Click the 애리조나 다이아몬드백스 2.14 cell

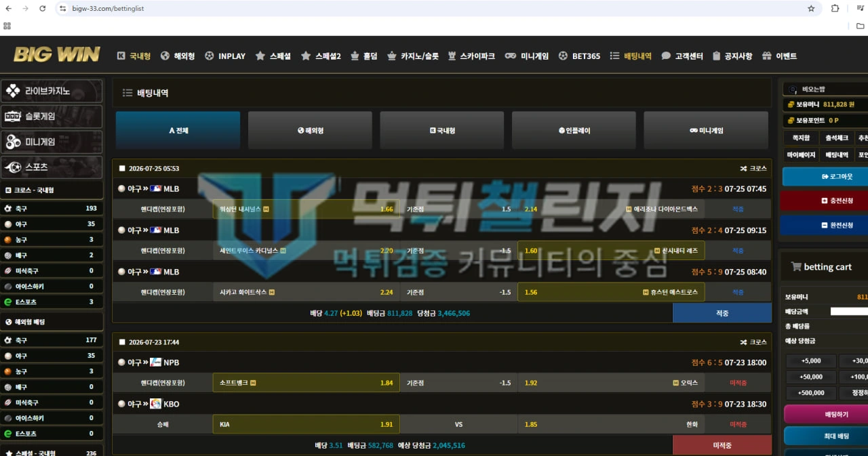tap(611, 209)
